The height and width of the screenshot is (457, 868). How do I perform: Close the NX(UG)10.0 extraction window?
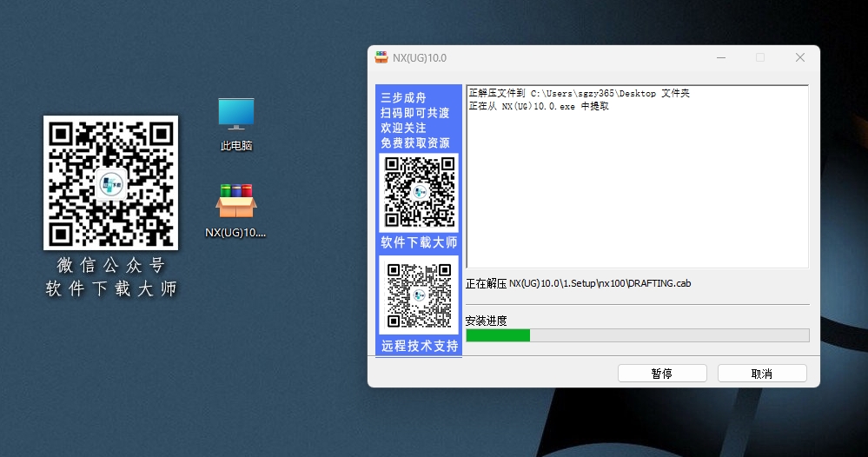point(800,57)
